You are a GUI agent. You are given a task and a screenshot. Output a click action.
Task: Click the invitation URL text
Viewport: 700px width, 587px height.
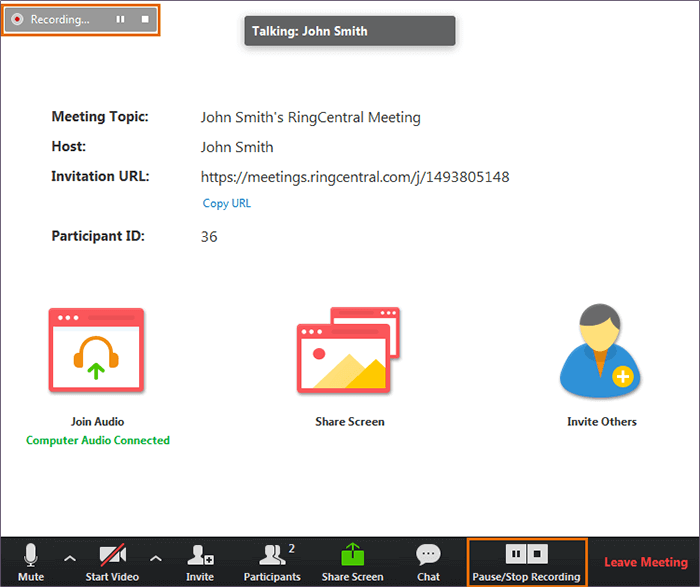point(355,177)
